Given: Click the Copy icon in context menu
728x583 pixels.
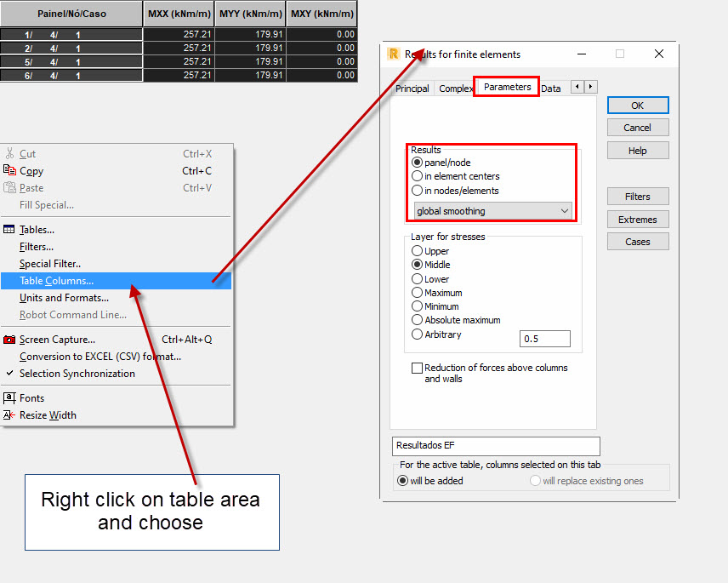Looking at the screenshot, I should [x=9, y=171].
